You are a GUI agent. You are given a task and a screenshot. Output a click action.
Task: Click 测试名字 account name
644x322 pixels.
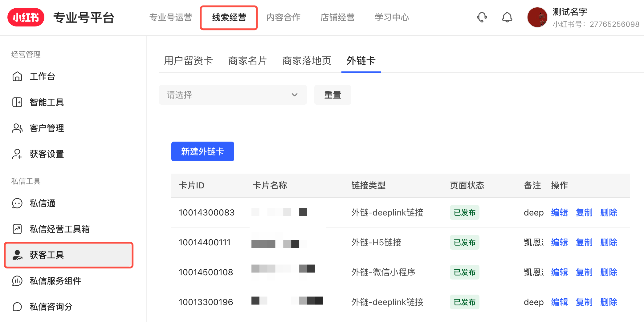point(570,12)
